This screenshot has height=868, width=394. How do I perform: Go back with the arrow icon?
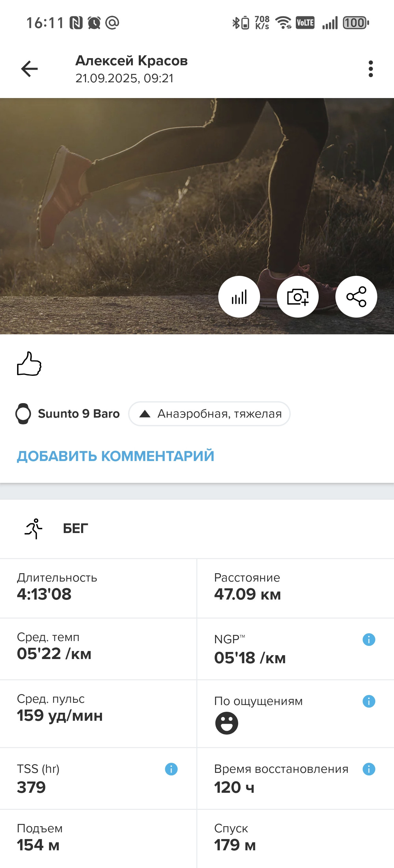pos(29,69)
